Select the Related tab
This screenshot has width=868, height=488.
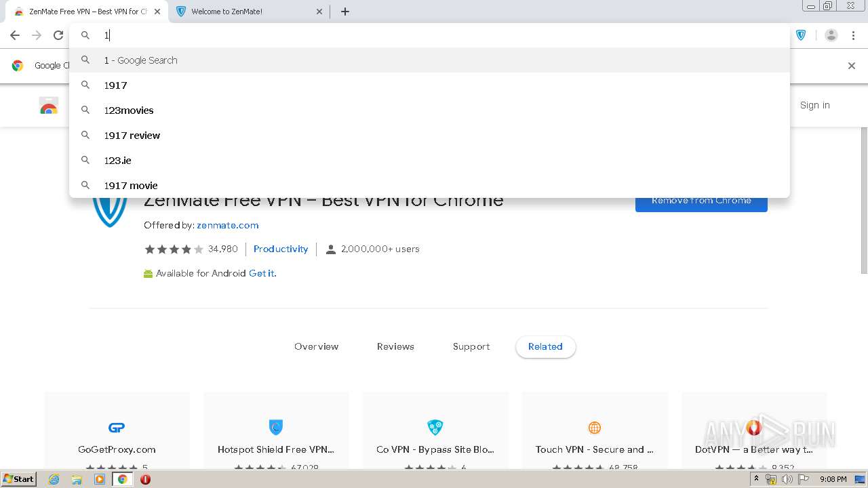545,346
